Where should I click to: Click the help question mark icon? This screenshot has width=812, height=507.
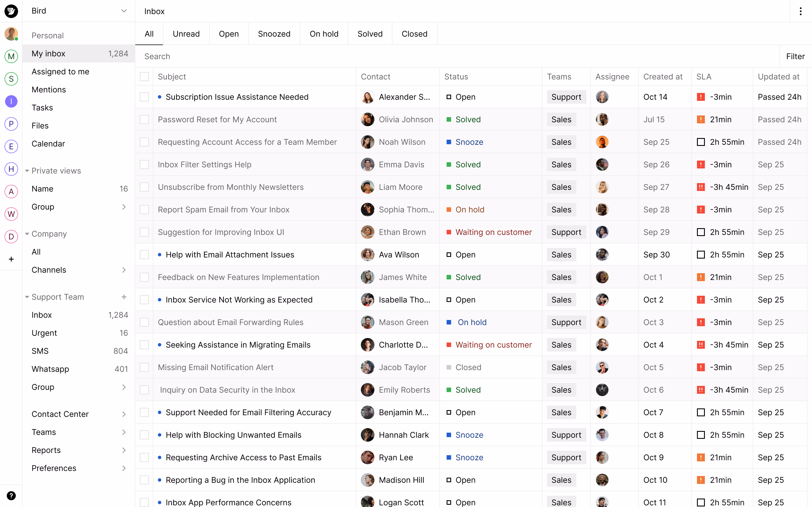point(11,496)
